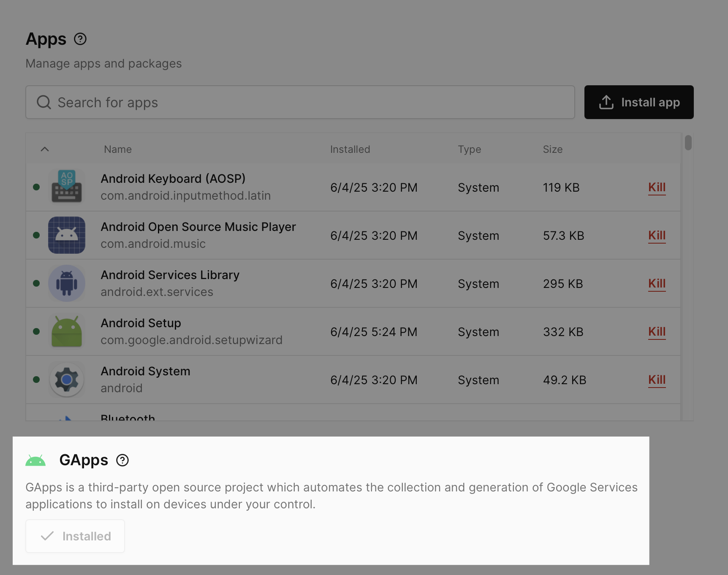Sort the table by Installed column
The width and height of the screenshot is (728, 575).
350,149
